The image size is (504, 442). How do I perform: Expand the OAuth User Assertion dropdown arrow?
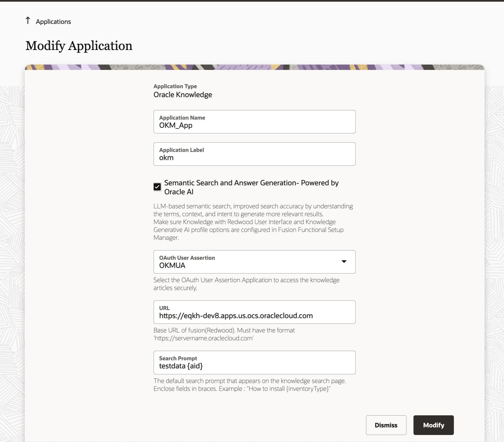coord(344,261)
